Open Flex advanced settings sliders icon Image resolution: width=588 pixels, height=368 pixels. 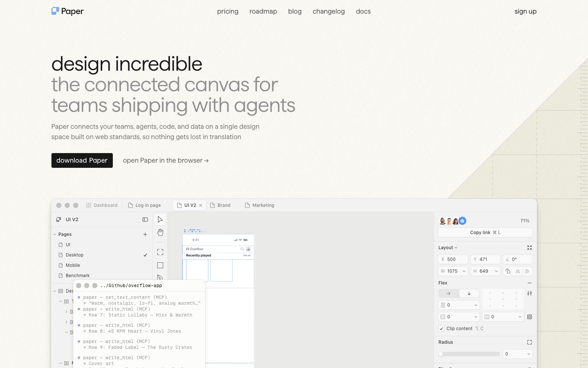pos(530,293)
